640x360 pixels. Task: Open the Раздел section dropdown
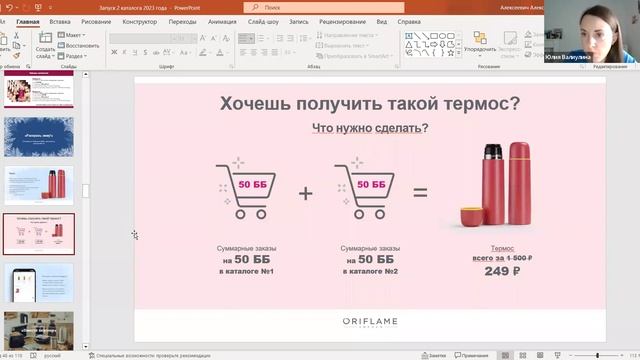pyautogui.click(x=73, y=56)
